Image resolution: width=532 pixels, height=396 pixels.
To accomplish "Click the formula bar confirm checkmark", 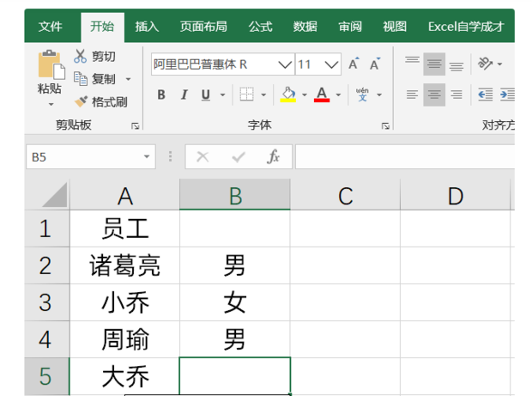I will coord(239,157).
